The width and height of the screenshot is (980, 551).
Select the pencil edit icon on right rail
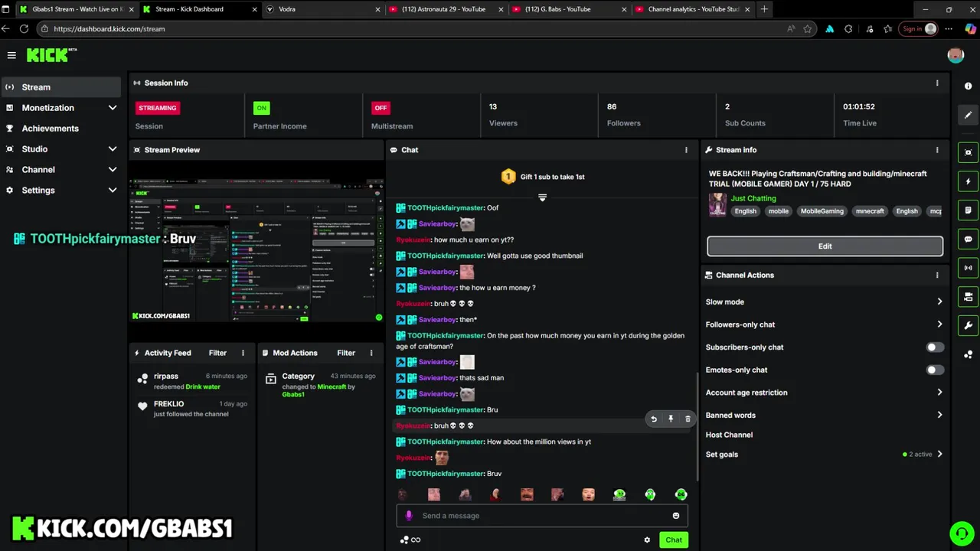969,116
